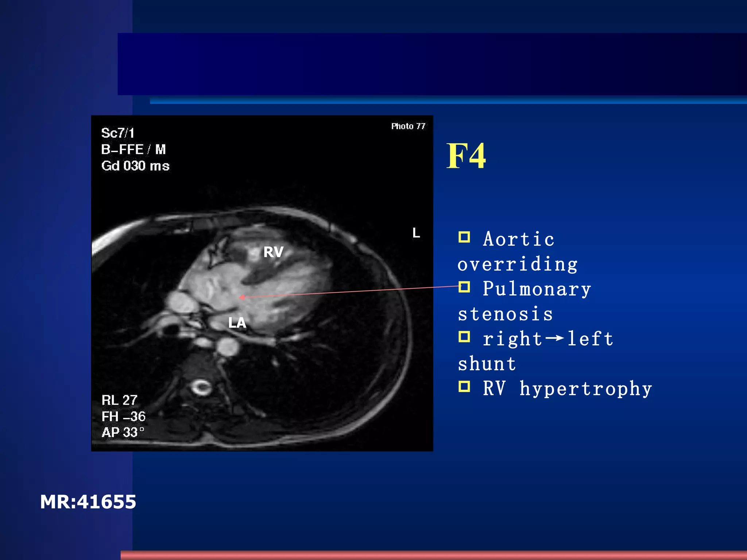
Task: Click the 'Gd 030 ms' text
Action: tap(135, 166)
